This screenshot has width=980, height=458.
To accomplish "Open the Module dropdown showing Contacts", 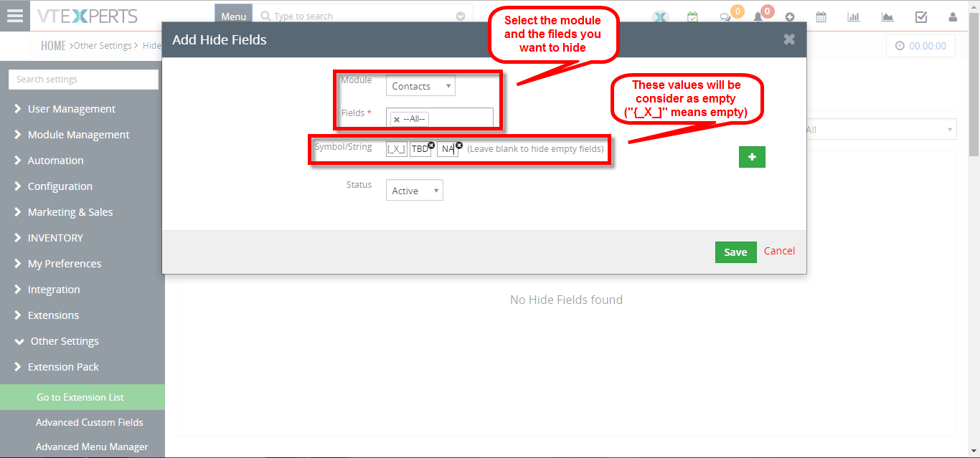I will point(420,85).
